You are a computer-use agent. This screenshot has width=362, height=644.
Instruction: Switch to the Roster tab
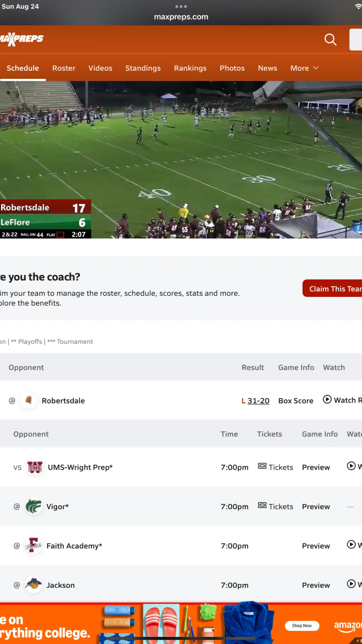point(64,68)
